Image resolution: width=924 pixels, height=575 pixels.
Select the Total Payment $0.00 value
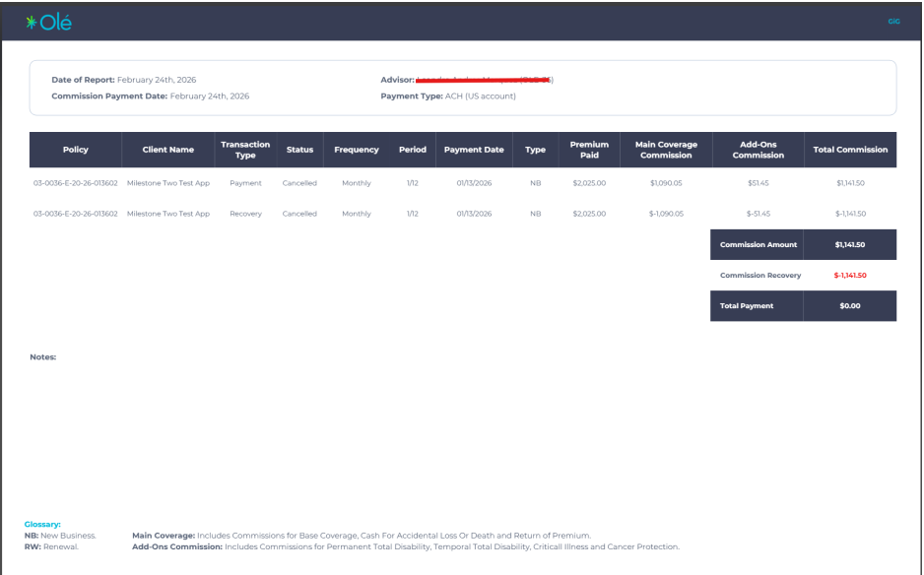[849, 306]
